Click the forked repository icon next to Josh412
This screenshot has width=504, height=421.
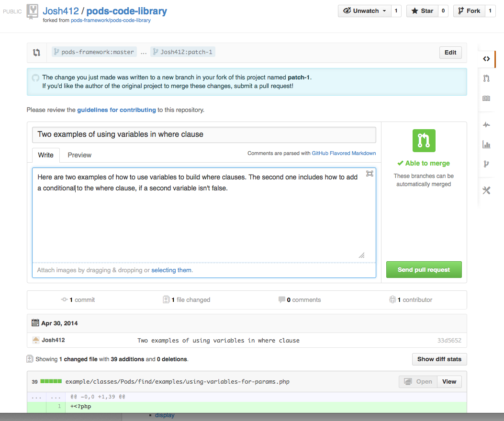32,11
